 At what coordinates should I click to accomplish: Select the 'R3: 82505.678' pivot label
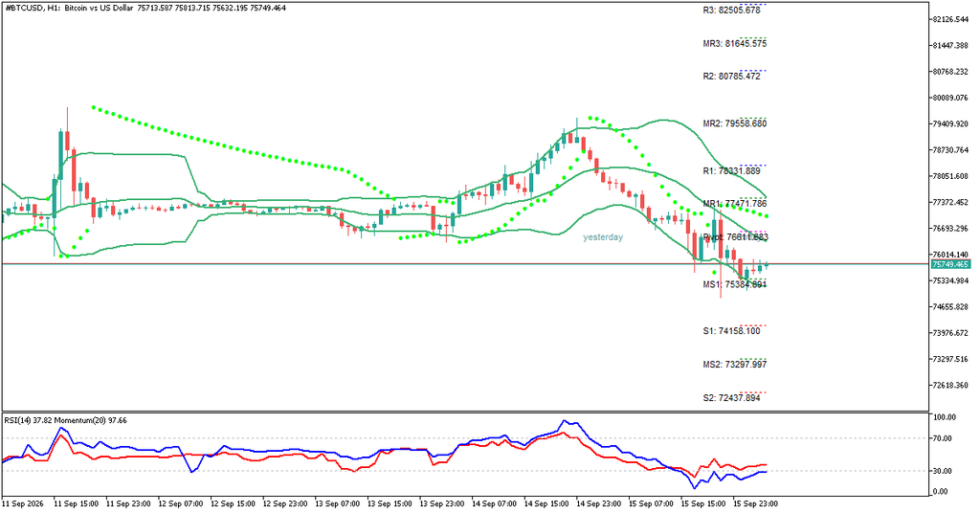tap(731, 10)
